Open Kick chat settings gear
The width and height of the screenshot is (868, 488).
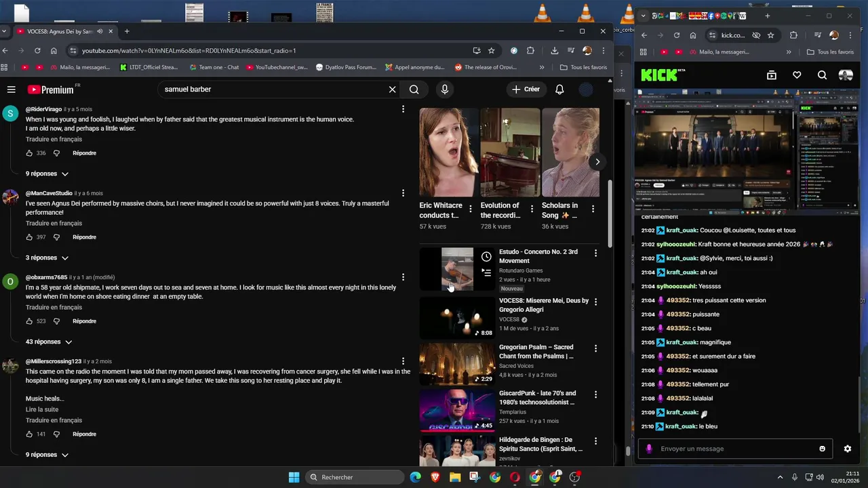(x=847, y=449)
